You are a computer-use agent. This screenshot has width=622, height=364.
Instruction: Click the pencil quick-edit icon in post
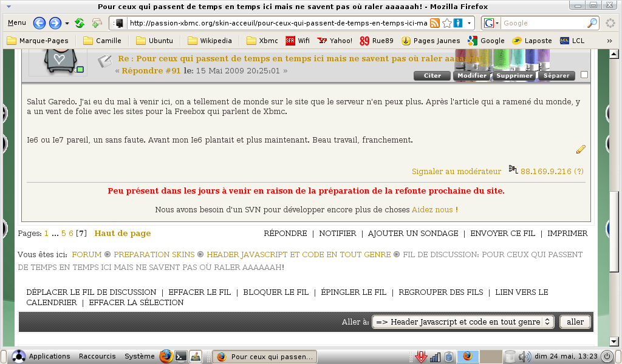[x=581, y=149]
